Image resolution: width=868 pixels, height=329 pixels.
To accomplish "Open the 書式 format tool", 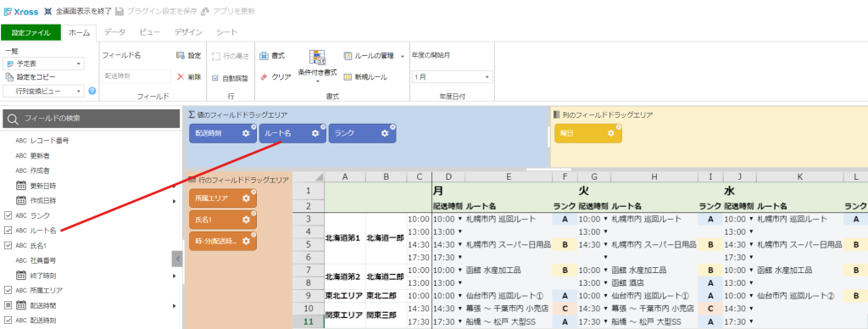I will (272, 56).
